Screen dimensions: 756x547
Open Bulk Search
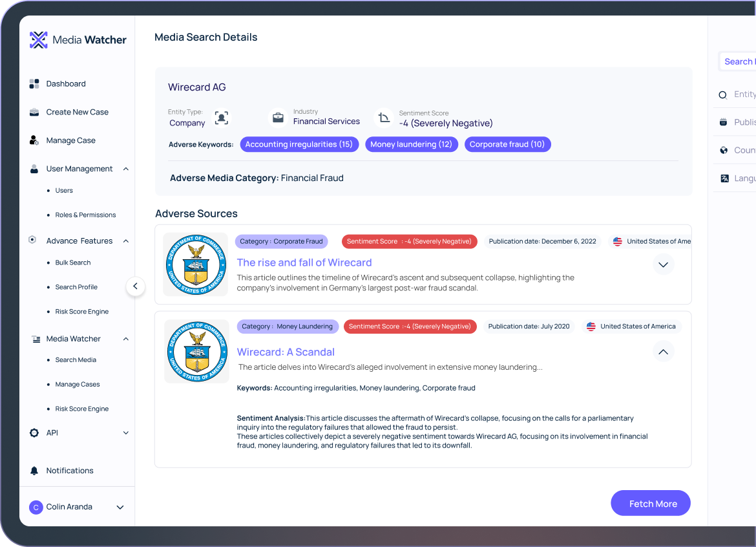coord(73,263)
